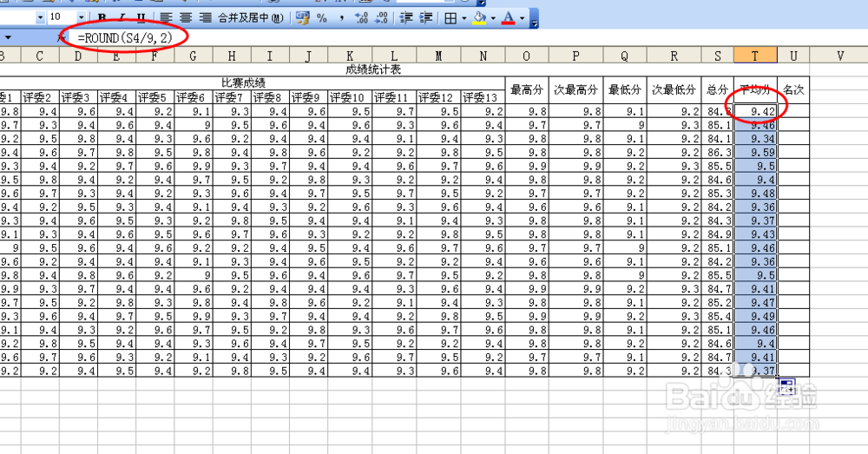Apply the yellow fill color bucket
Screen dimensions: 868x454
pos(479,18)
